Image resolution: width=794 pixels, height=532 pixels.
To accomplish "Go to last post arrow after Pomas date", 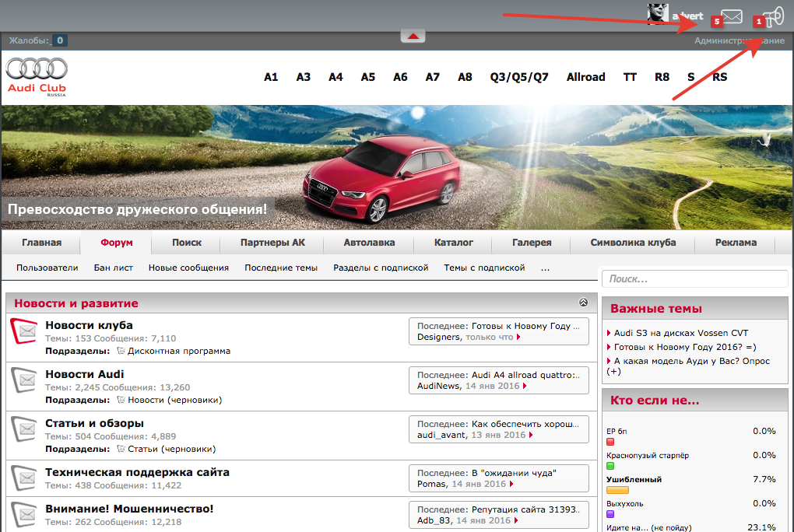I will pos(511,485).
